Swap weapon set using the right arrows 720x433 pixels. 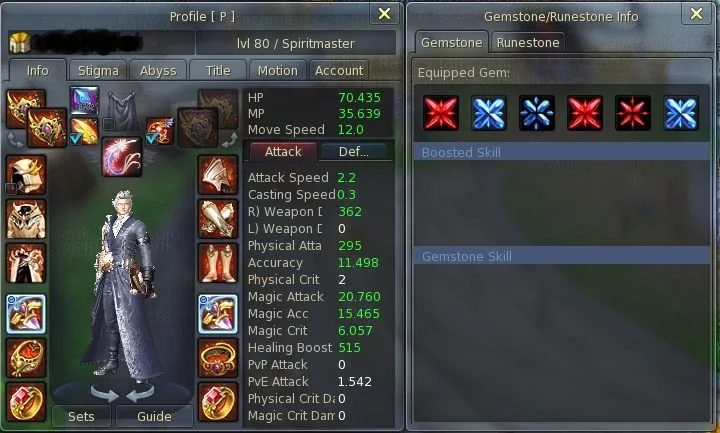pos(229,139)
